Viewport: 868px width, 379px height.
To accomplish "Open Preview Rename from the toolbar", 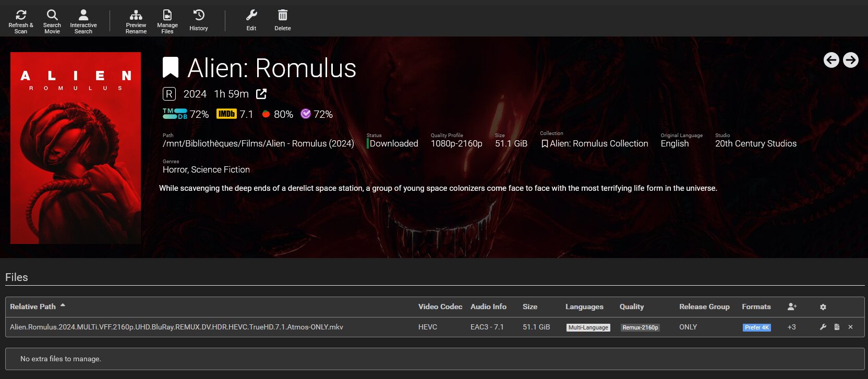I will [136, 21].
